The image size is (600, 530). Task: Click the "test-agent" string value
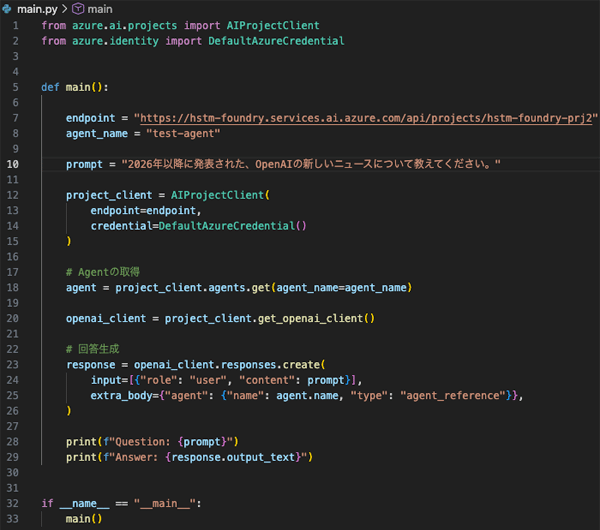pos(183,133)
